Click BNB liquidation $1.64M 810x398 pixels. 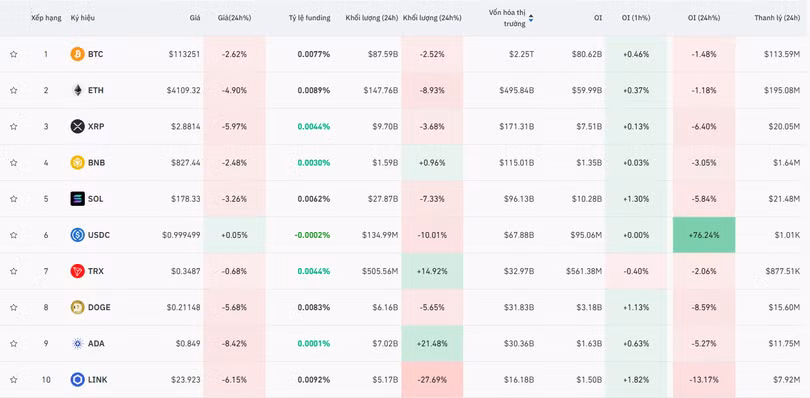(x=787, y=162)
